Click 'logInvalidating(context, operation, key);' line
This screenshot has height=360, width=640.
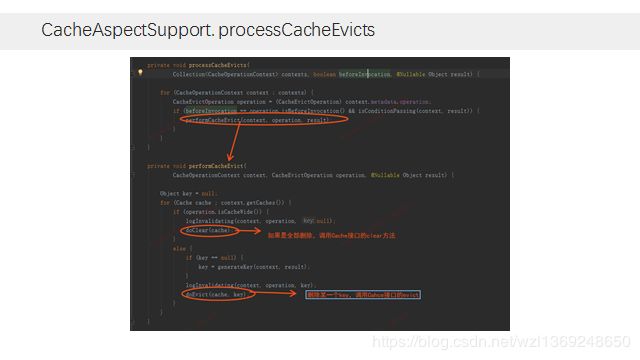tap(251, 285)
